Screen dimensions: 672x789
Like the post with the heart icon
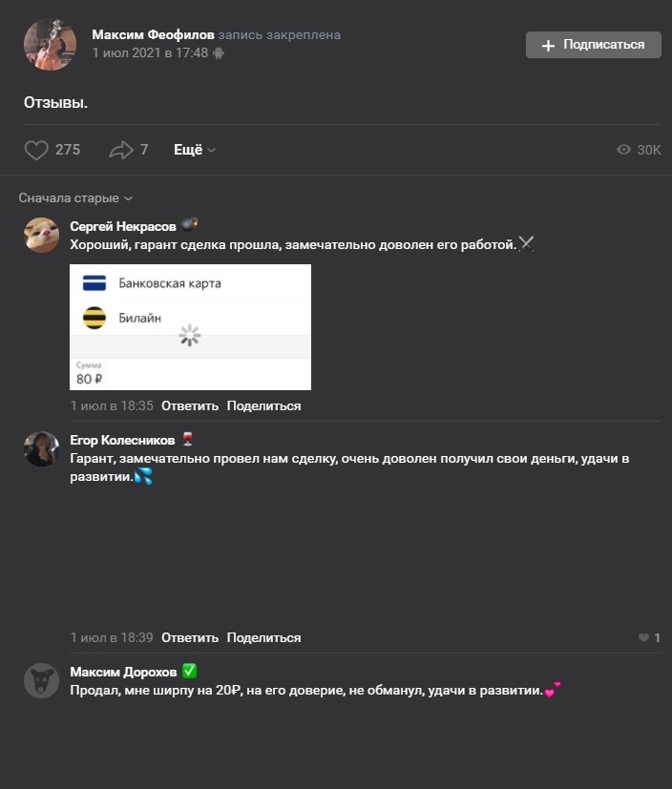(x=36, y=150)
